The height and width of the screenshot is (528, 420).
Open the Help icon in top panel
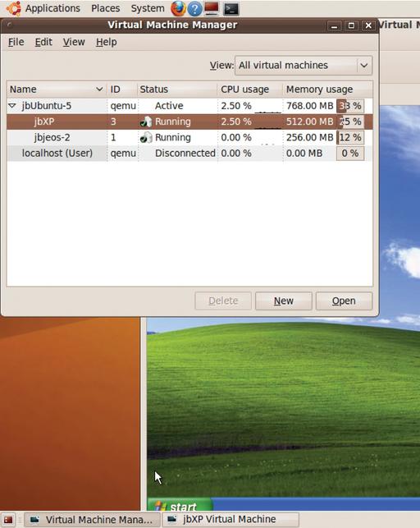(194, 9)
